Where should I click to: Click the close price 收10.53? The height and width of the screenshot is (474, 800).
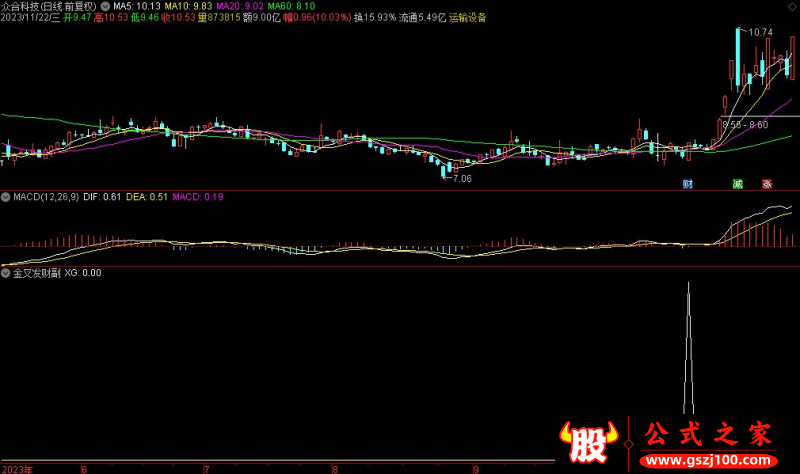[179, 18]
